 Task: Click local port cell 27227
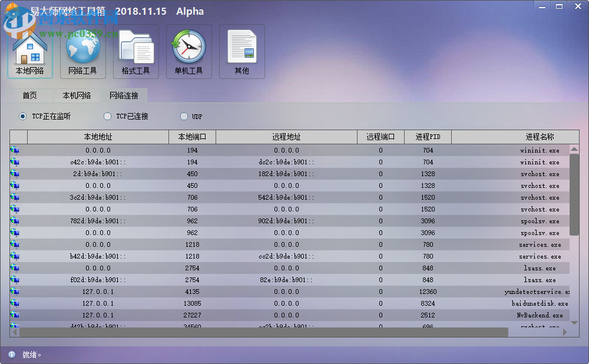point(193,315)
